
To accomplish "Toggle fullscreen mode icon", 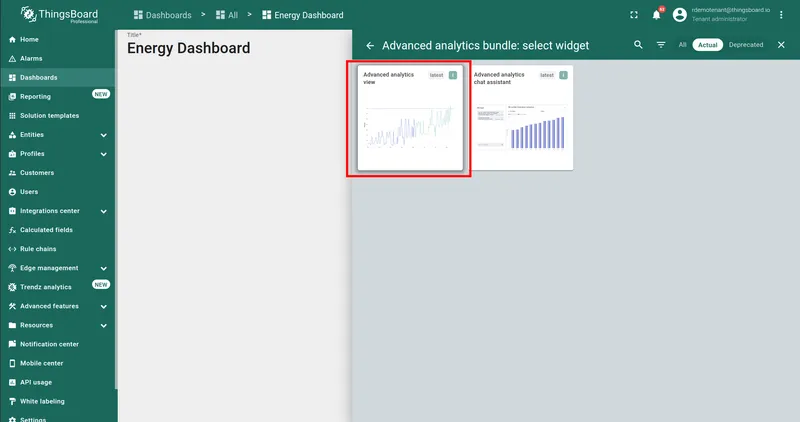I will 634,15.
